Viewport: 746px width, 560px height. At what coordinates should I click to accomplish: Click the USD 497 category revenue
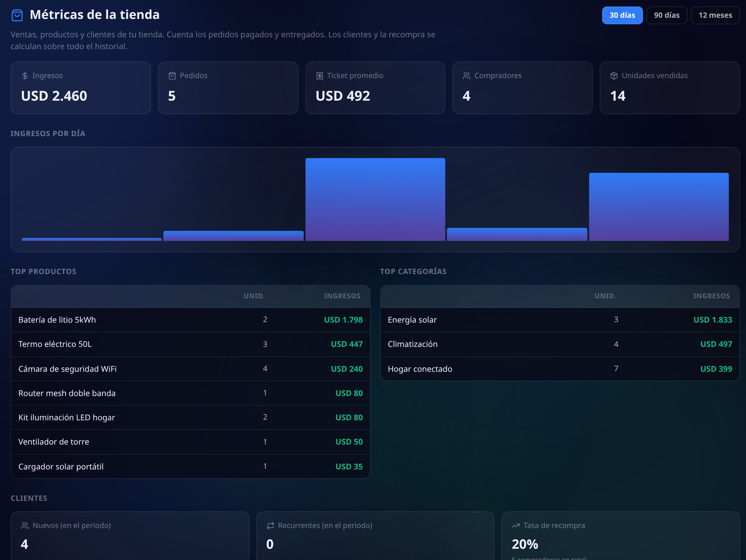pyautogui.click(x=716, y=344)
